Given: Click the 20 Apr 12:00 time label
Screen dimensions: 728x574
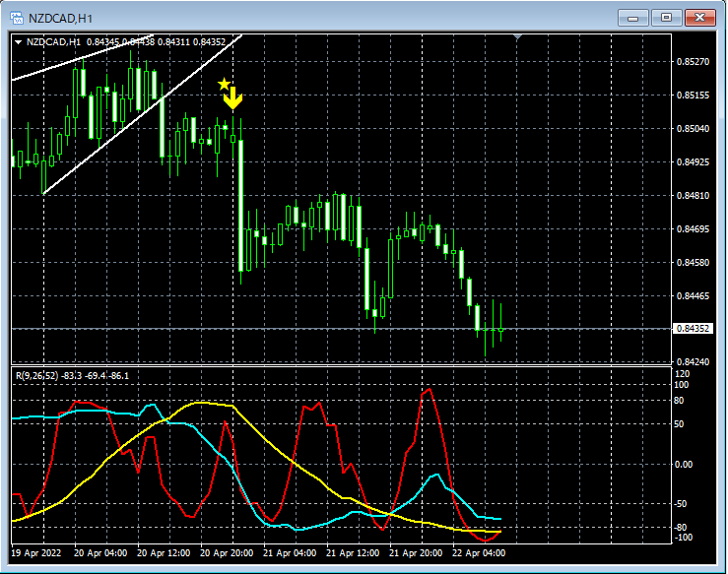Looking at the screenshot, I should tap(164, 553).
